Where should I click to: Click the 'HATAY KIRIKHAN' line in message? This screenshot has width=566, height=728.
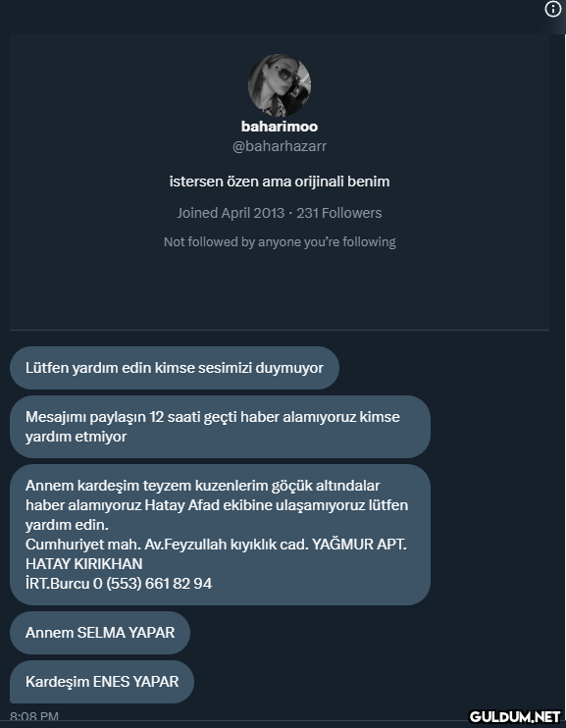(84, 563)
